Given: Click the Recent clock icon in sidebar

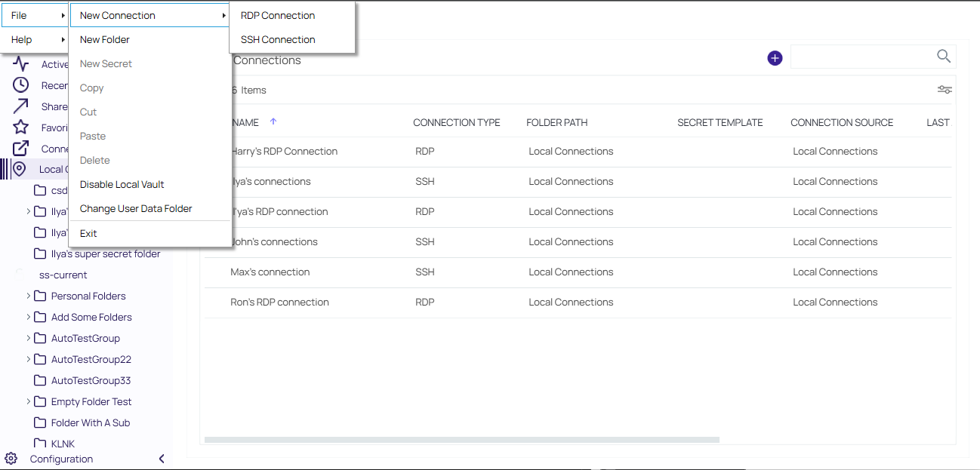Looking at the screenshot, I should coord(21,85).
